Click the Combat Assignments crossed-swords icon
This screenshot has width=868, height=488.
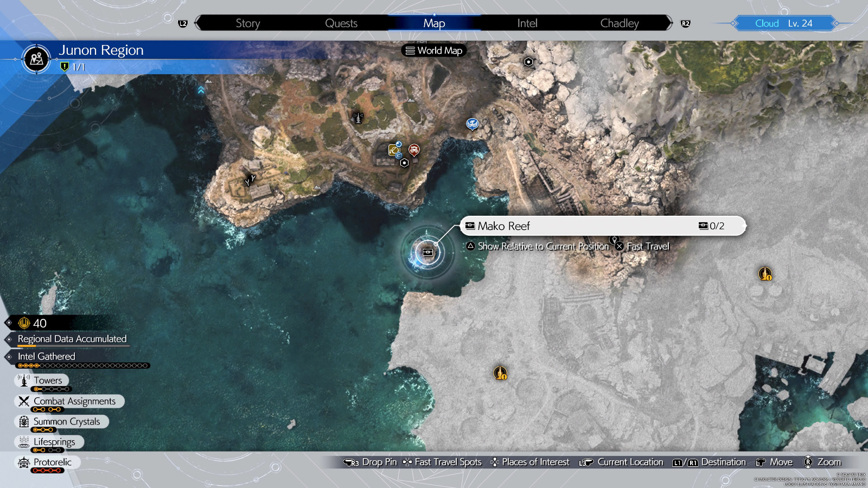coord(23,401)
